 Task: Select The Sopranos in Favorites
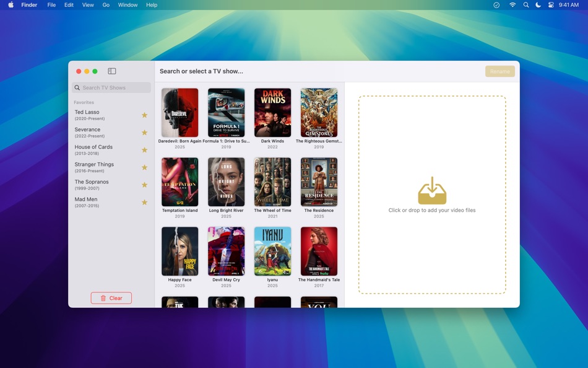click(111, 185)
